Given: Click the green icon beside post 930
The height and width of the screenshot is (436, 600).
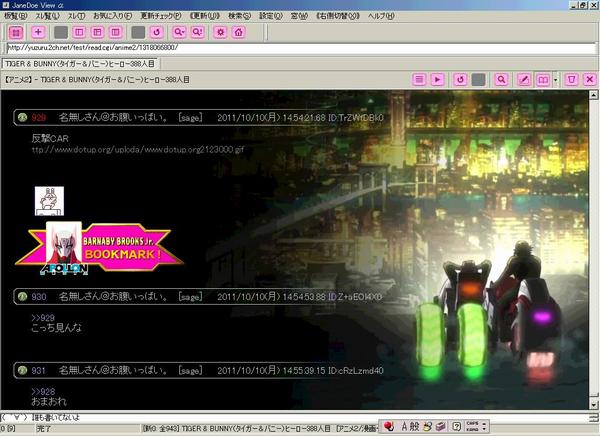Looking at the screenshot, I should click(23, 296).
